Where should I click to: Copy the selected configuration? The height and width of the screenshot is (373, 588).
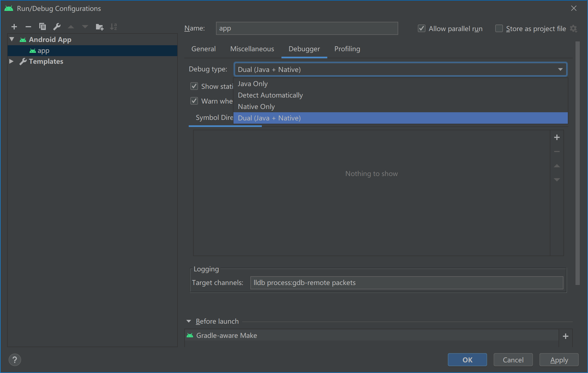tap(43, 27)
